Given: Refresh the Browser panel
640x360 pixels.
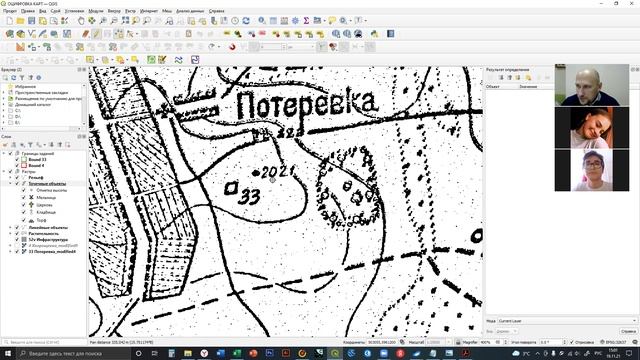Looking at the screenshot, I should tap(13, 78).
